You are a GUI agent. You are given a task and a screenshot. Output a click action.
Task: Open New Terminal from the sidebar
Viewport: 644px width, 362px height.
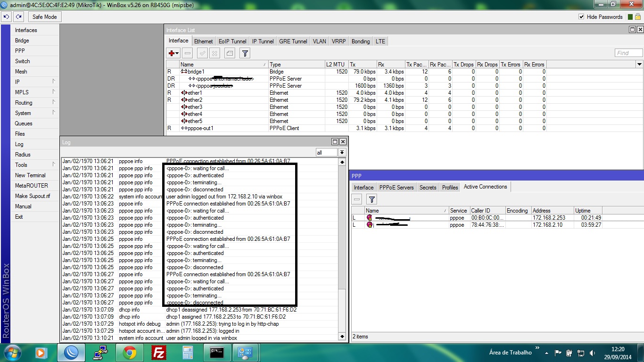click(30, 175)
